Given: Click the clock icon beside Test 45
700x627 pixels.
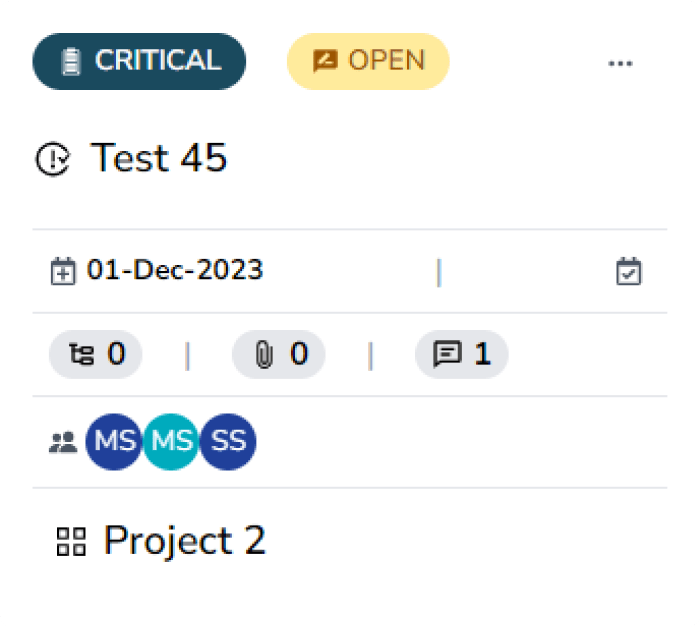Looking at the screenshot, I should coord(52,160).
